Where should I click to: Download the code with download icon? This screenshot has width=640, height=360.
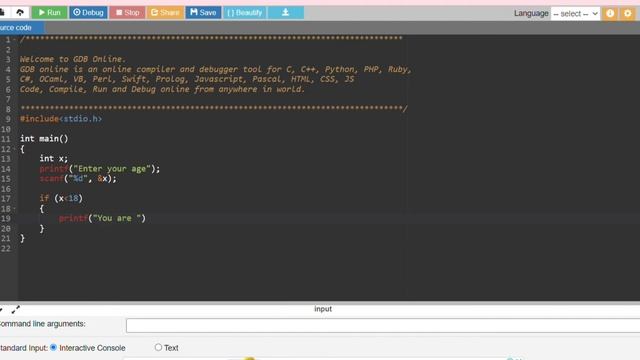[x=286, y=13]
